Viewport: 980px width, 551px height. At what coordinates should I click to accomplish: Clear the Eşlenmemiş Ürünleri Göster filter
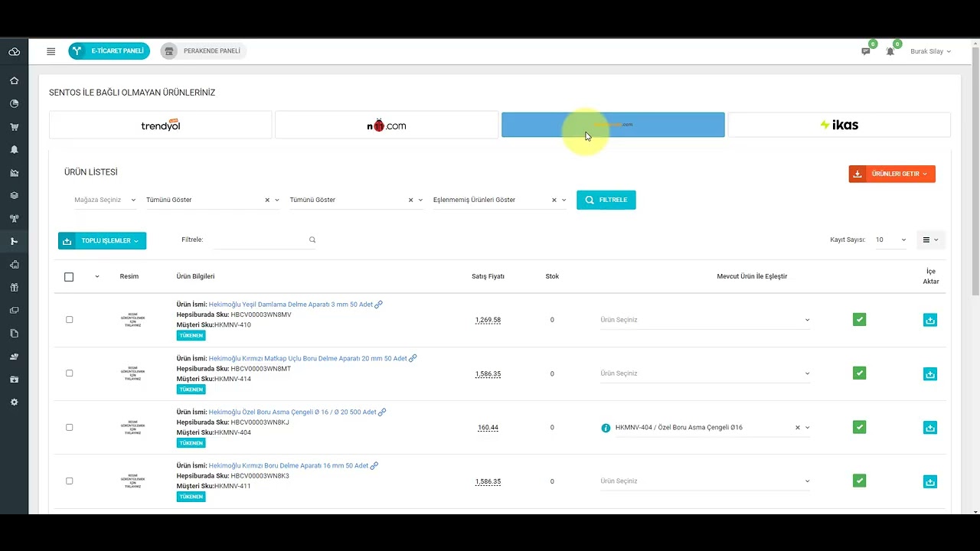(x=554, y=200)
